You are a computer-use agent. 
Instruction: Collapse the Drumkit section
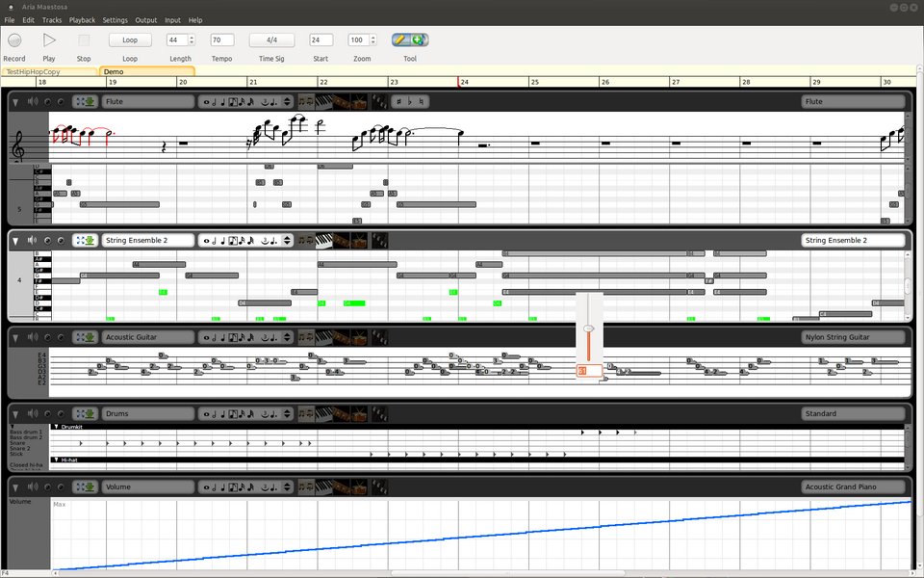click(57, 427)
